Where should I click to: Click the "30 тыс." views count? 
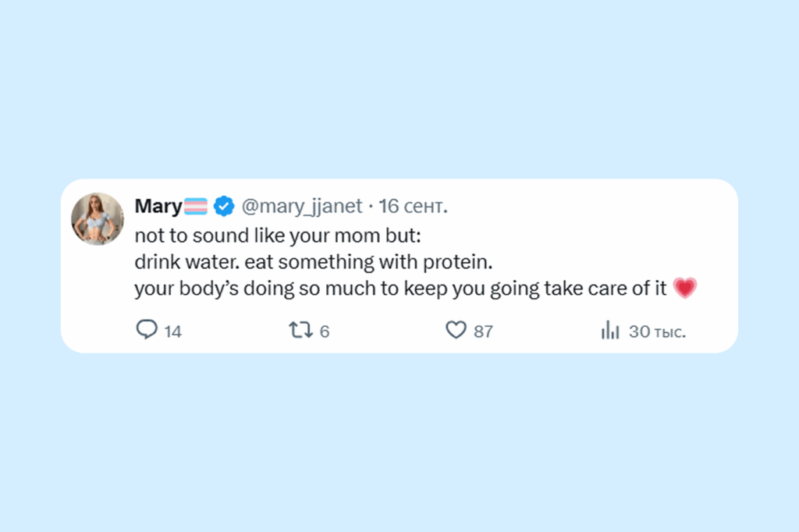[x=657, y=332]
